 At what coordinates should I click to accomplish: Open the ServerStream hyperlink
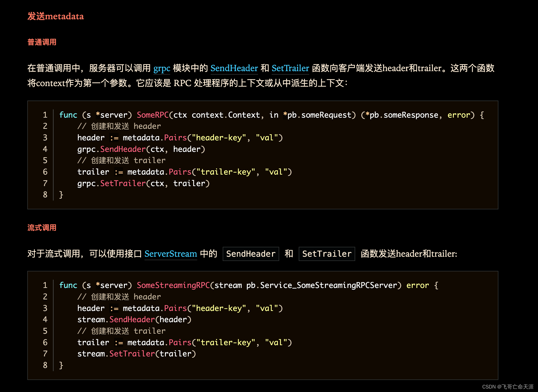click(x=171, y=254)
